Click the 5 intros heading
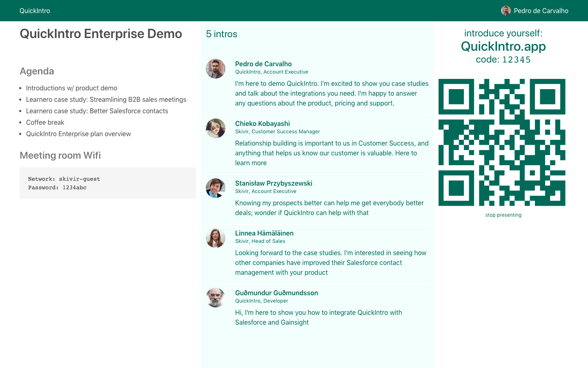The image size is (588, 368). click(x=222, y=34)
